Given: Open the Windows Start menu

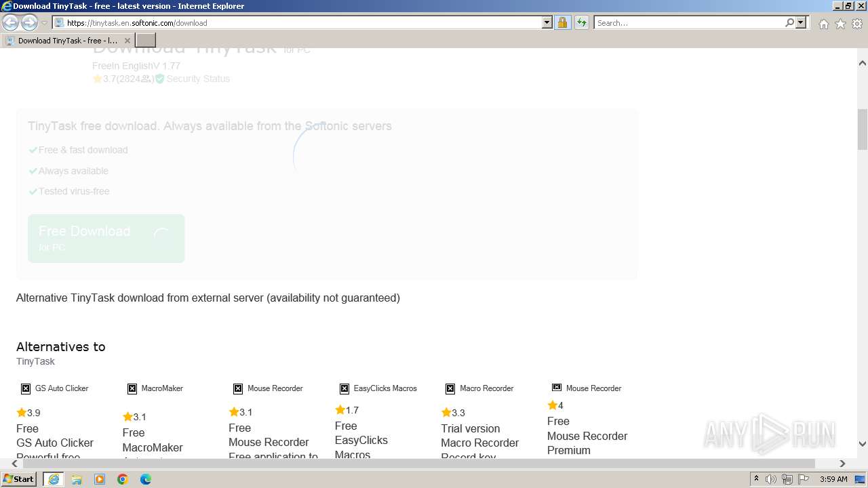Looking at the screenshot, I should [x=19, y=479].
